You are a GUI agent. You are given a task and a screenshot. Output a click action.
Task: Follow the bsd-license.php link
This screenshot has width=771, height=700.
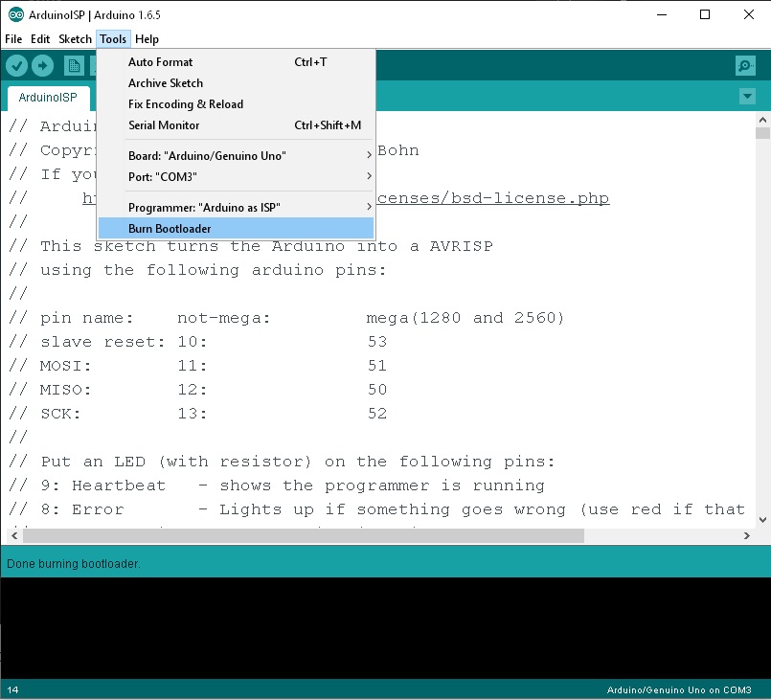493,198
